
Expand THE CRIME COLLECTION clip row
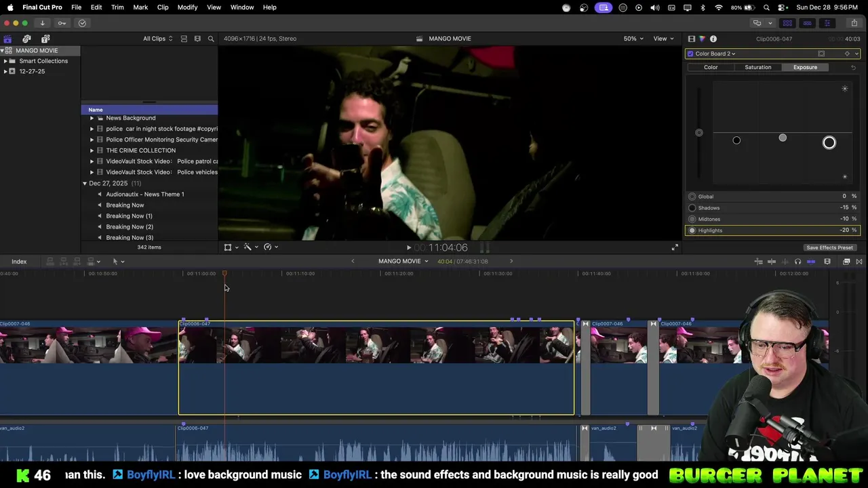92,150
